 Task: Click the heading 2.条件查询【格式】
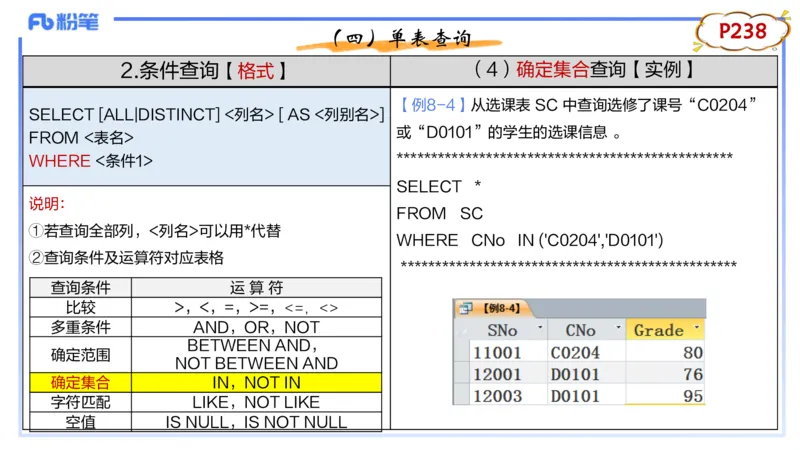click(205, 71)
